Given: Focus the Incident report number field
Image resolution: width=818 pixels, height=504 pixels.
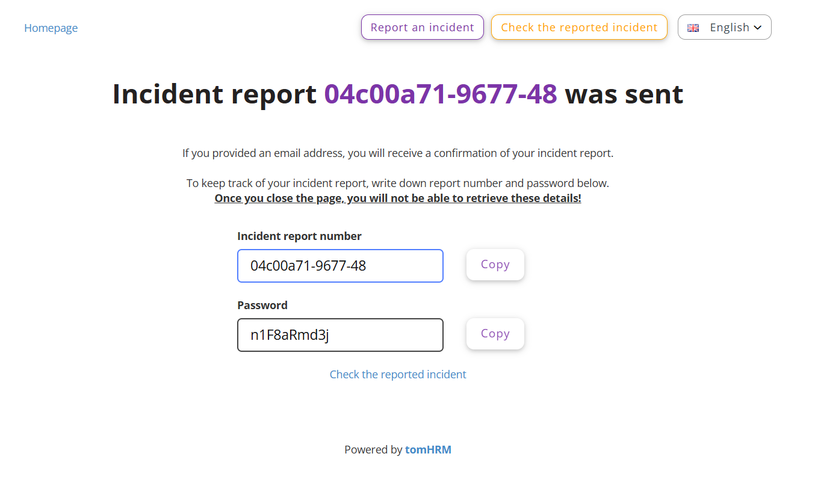Looking at the screenshot, I should click(340, 266).
